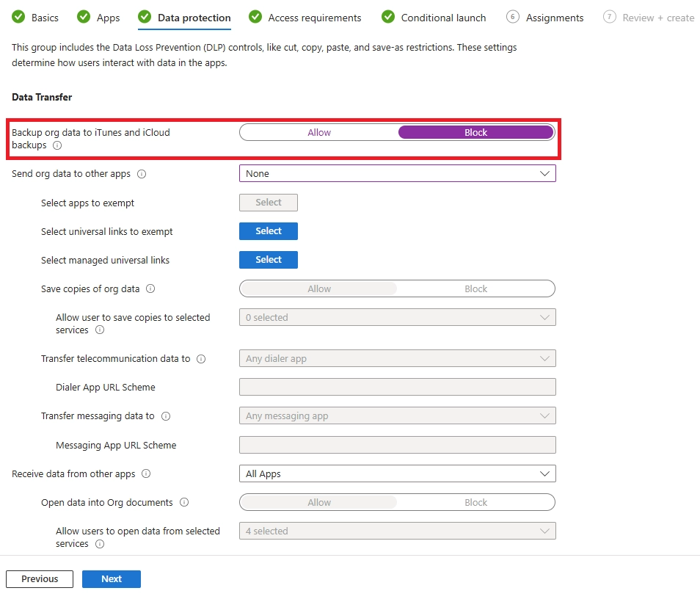Click info icon for open data from selected services

coord(100,544)
